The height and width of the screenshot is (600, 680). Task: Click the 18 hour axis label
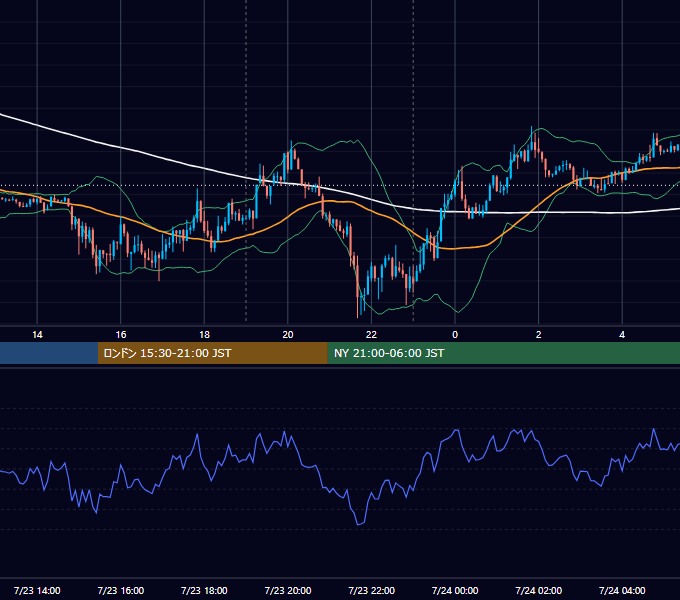pyautogui.click(x=204, y=335)
